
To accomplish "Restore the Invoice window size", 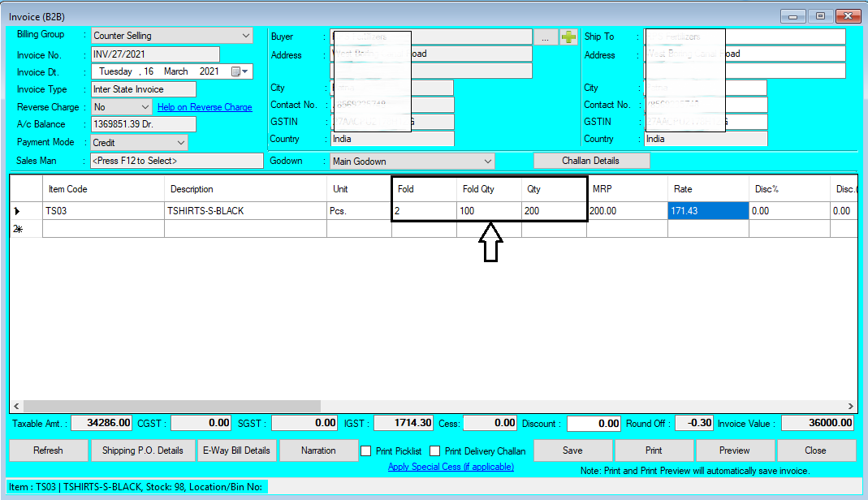I will coord(820,15).
